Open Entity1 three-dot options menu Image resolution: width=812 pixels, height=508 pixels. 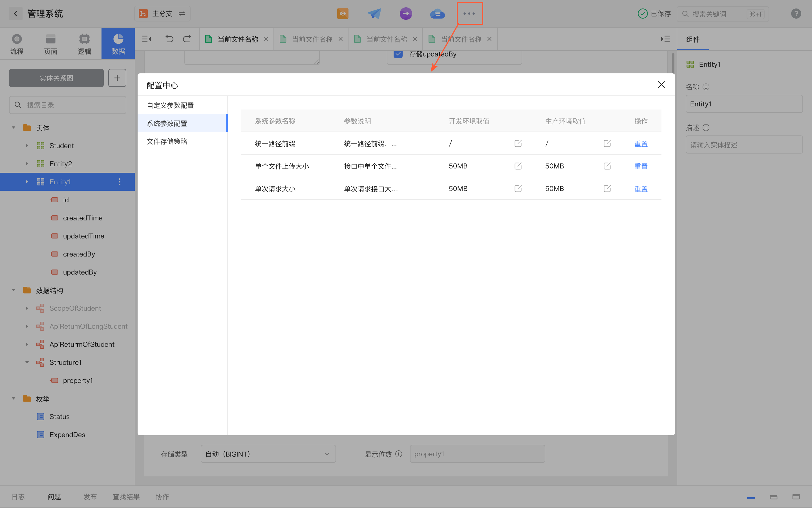tap(120, 182)
